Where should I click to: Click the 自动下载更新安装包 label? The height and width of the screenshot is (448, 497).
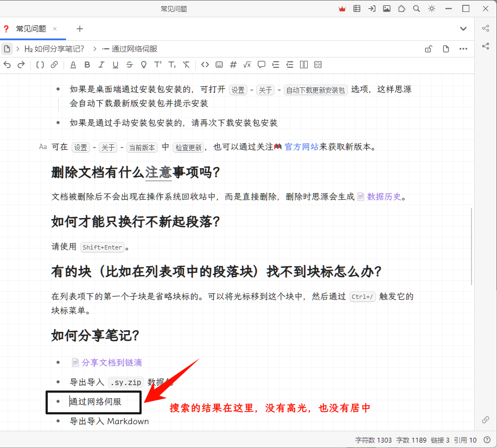(x=315, y=90)
